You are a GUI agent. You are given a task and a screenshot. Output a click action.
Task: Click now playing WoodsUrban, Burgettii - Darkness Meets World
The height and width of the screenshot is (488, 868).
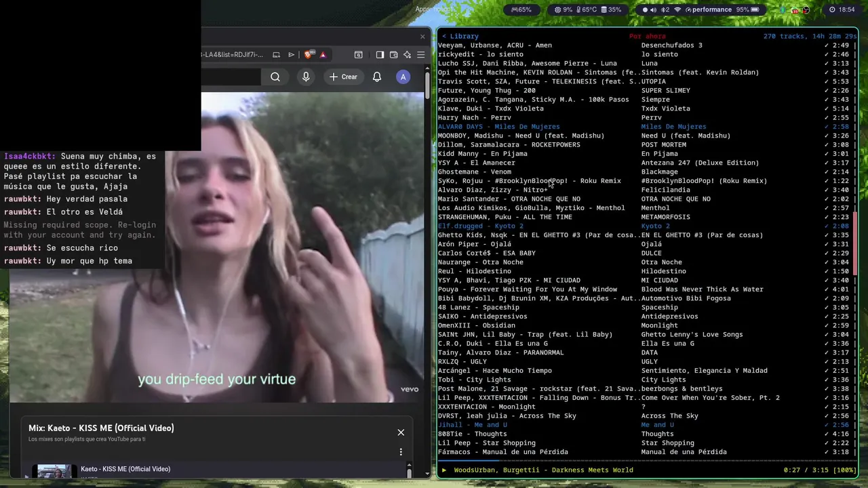coord(543,470)
